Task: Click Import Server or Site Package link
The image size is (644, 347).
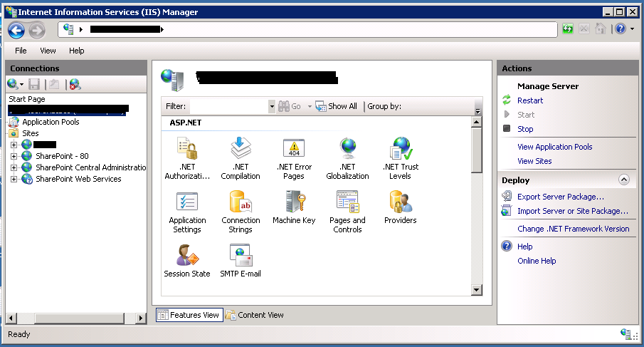Action: point(573,211)
